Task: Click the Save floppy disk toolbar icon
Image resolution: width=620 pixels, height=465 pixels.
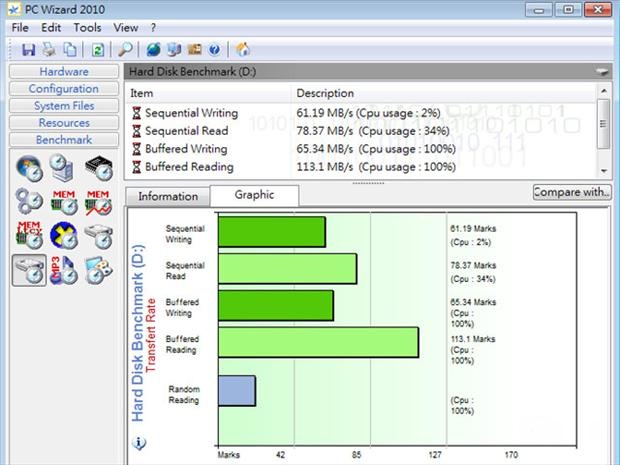Action: [x=28, y=49]
